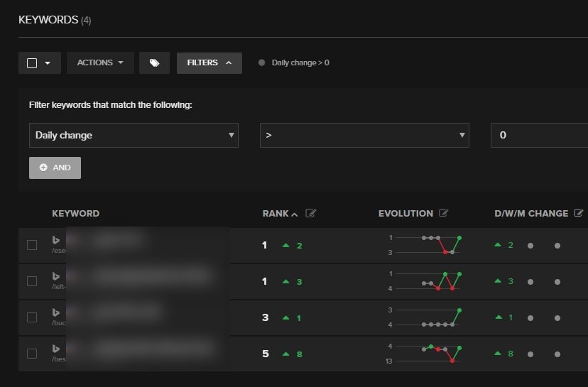
Task: Open the Daily change filter field dropdown
Action: coord(134,135)
